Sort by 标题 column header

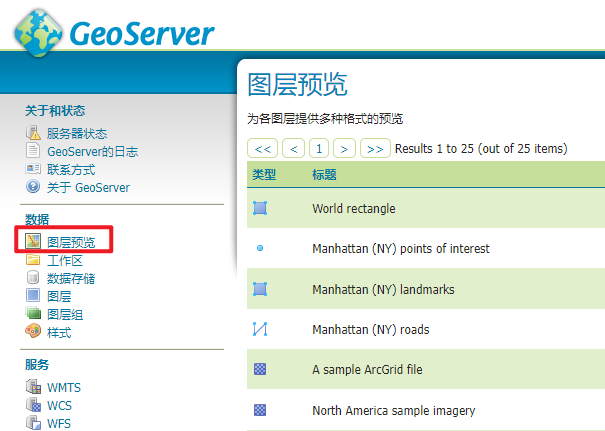[324, 175]
